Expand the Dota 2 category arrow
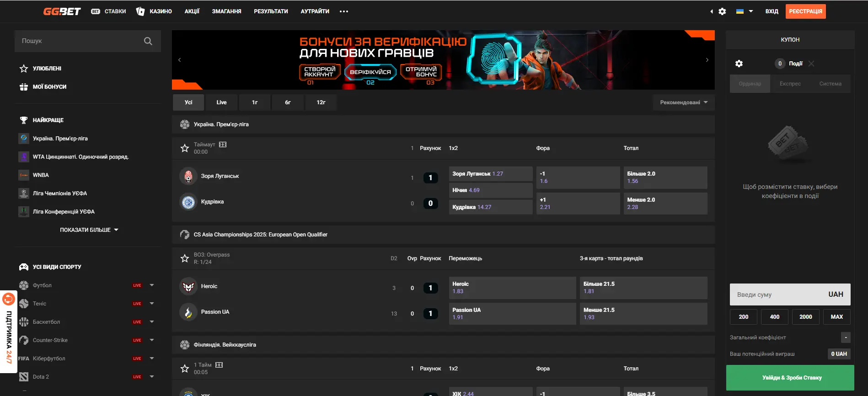Viewport: 868px width, 396px height. (x=152, y=377)
